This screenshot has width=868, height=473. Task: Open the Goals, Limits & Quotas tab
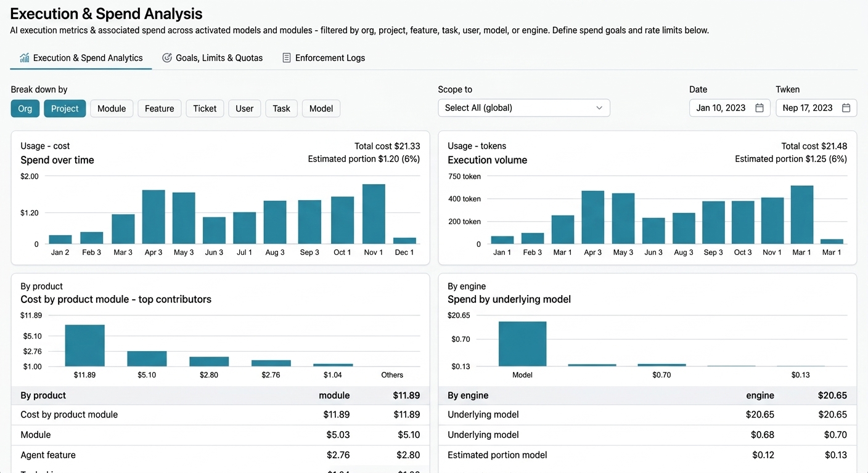tap(213, 58)
